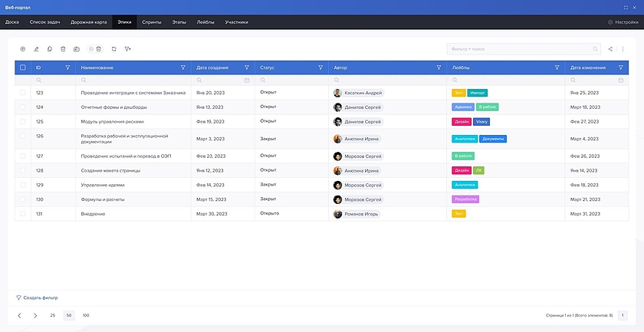Open the three-dot more options menu

[623, 49]
